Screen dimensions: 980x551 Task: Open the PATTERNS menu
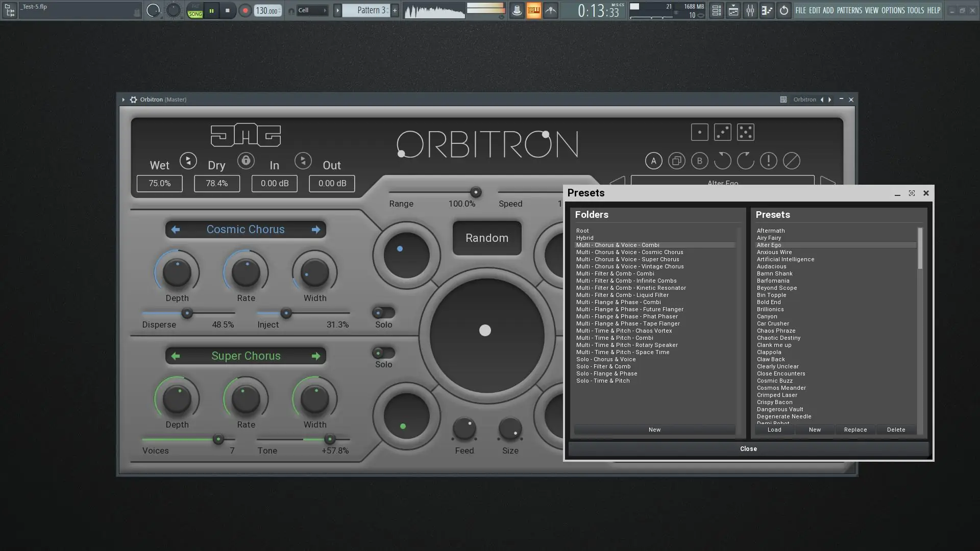tap(849, 10)
